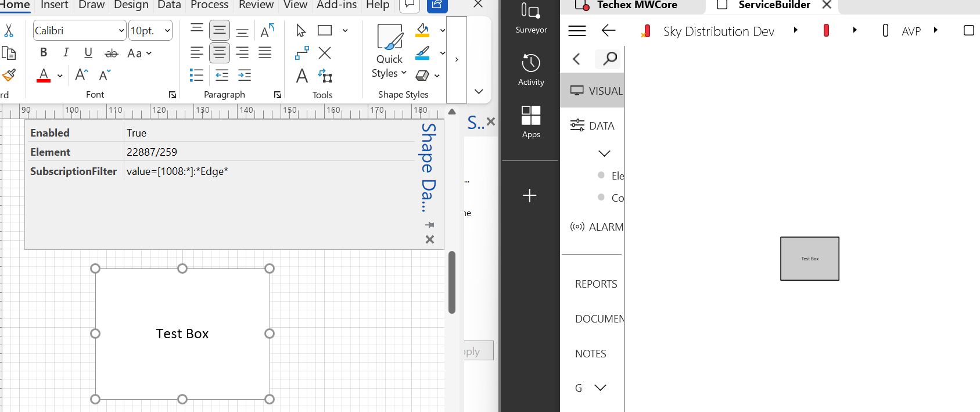Open the NOTES page
980x412 pixels.
(x=591, y=354)
